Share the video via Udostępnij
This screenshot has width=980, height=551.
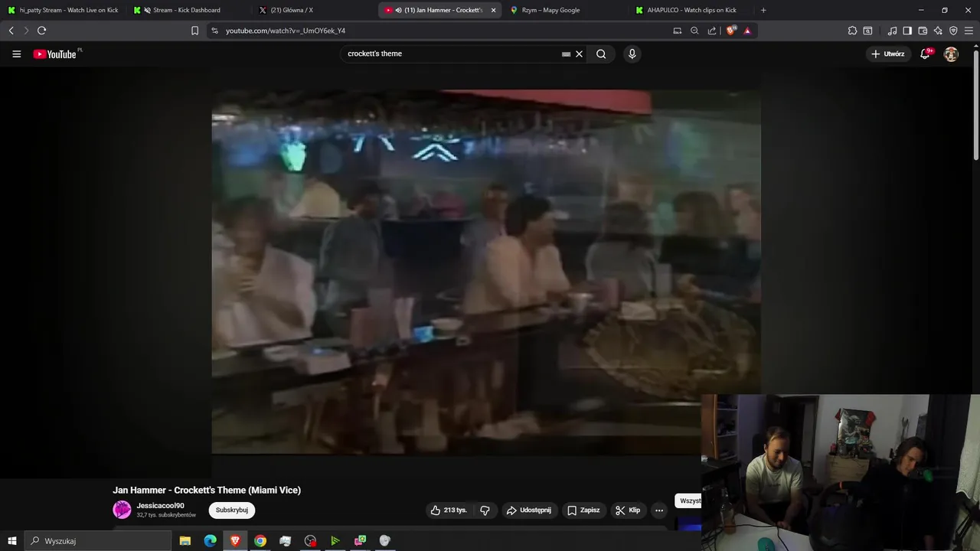(x=529, y=510)
